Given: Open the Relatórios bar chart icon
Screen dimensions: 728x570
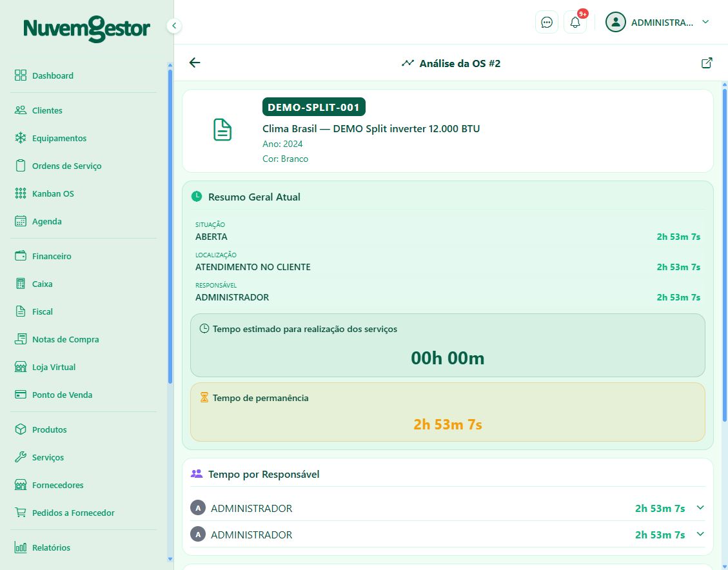Looking at the screenshot, I should (x=21, y=547).
